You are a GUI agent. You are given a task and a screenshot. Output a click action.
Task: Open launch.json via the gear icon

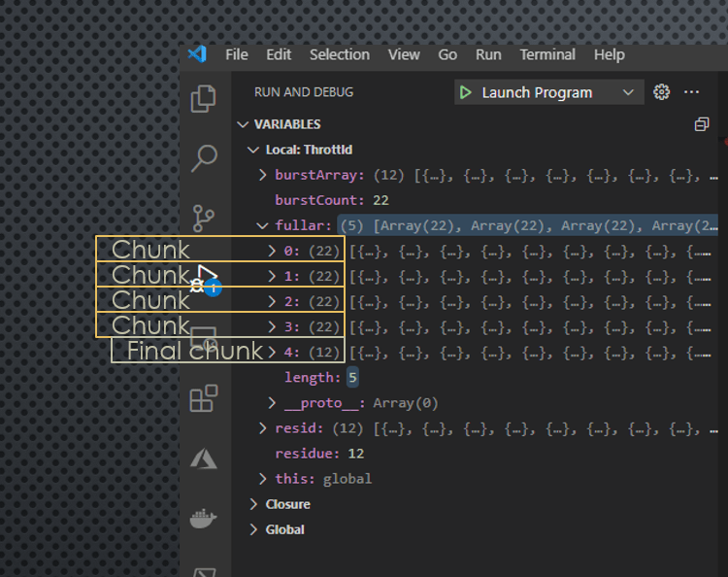point(662,92)
